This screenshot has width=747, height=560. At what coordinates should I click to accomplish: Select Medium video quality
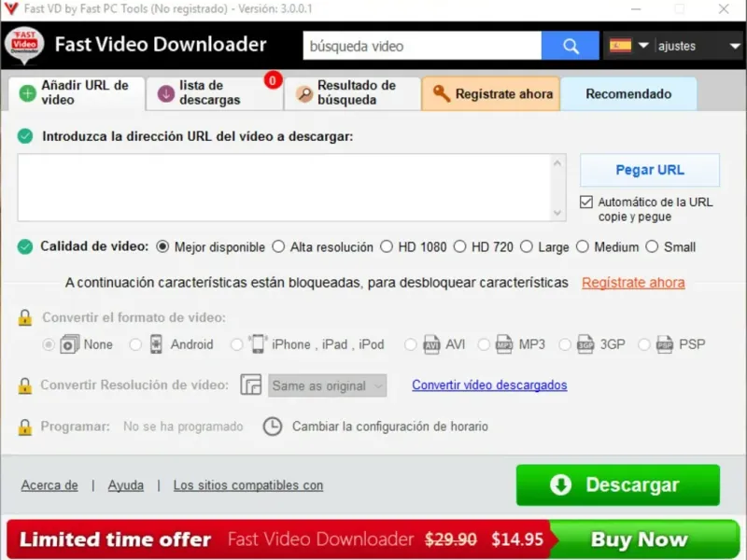pyautogui.click(x=582, y=246)
